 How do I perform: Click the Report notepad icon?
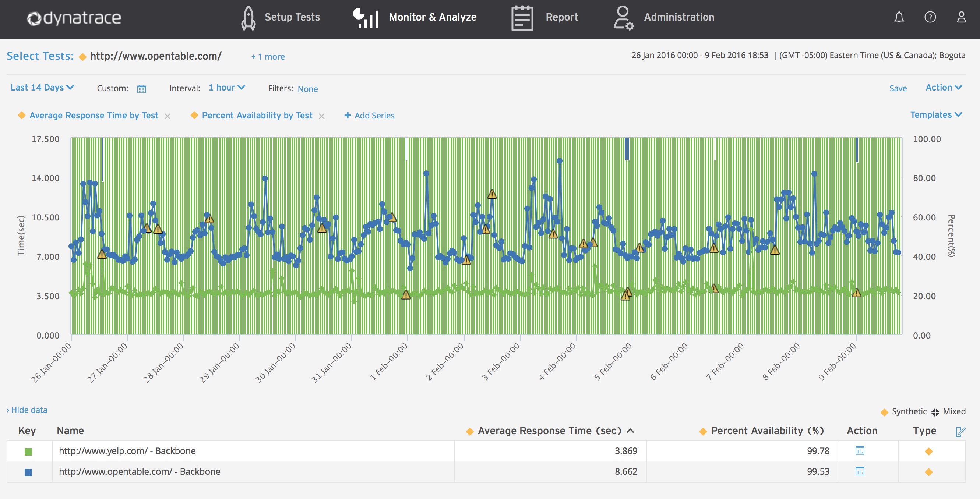pyautogui.click(x=522, y=18)
